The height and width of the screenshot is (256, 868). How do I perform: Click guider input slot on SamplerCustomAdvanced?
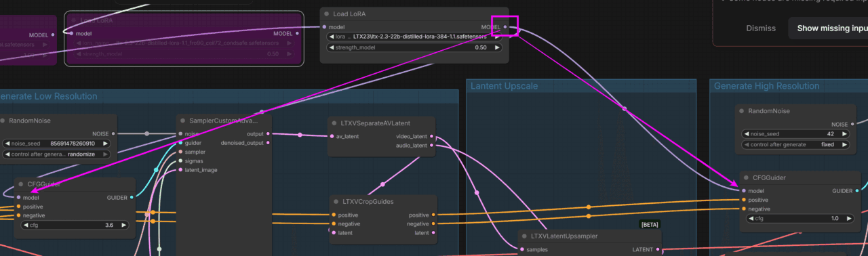[x=180, y=143]
